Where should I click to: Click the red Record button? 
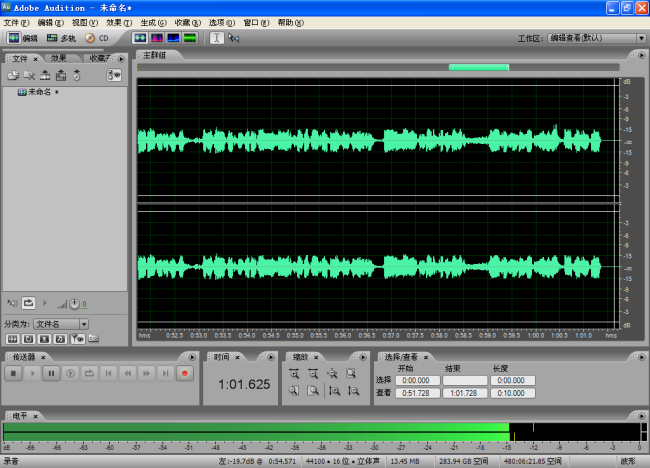click(x=185, y=373)
